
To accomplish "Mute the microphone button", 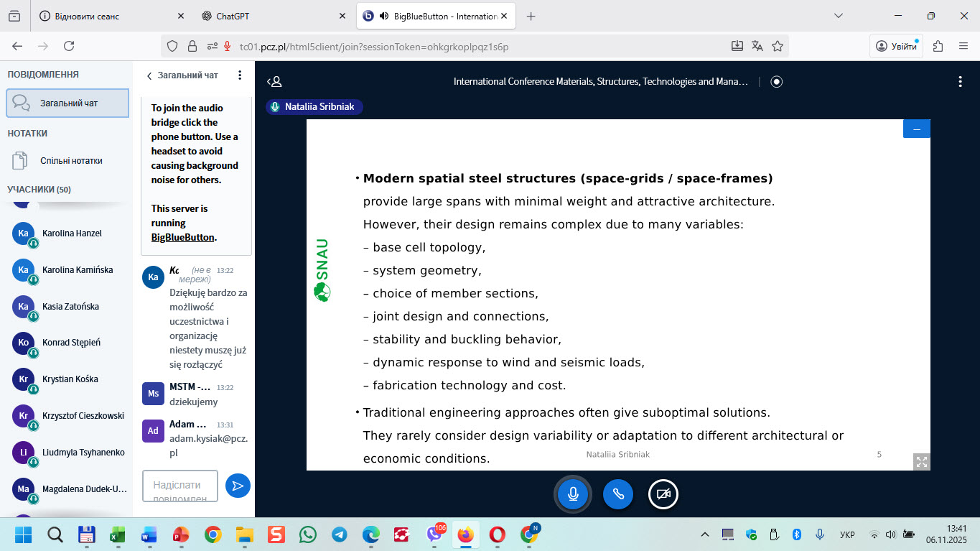I will [x=573, y=494].
